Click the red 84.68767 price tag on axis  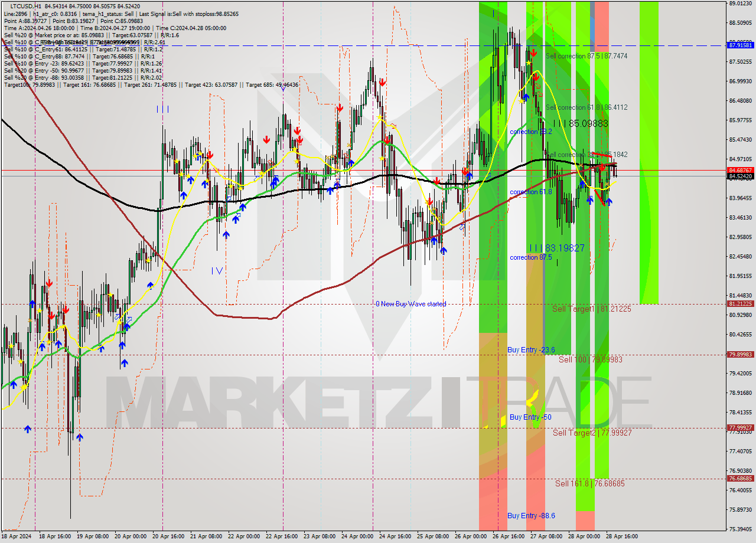(741, 170)
